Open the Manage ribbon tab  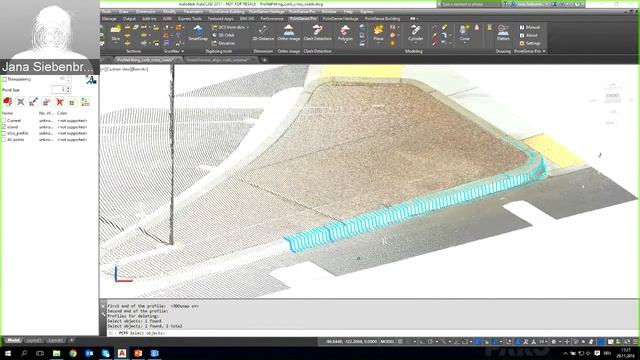tap(109, 19)
